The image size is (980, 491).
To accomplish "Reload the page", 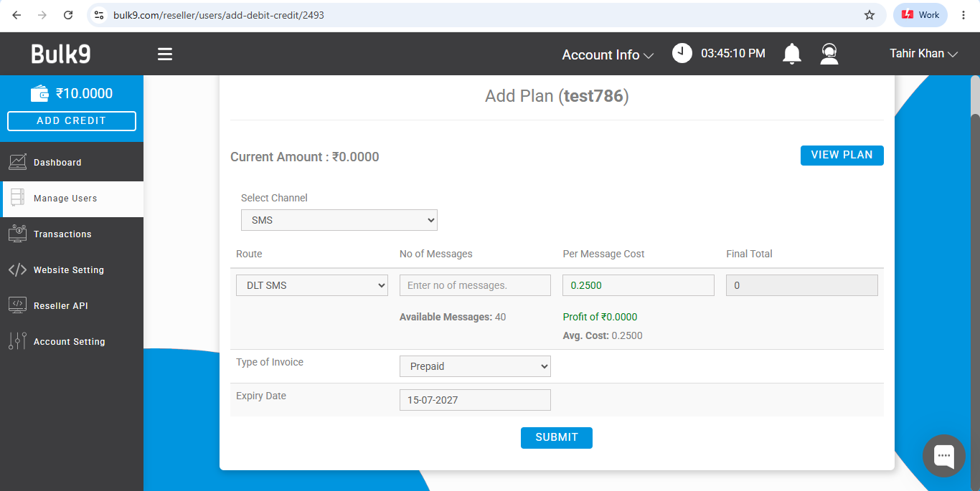I will tap(68, 14).
